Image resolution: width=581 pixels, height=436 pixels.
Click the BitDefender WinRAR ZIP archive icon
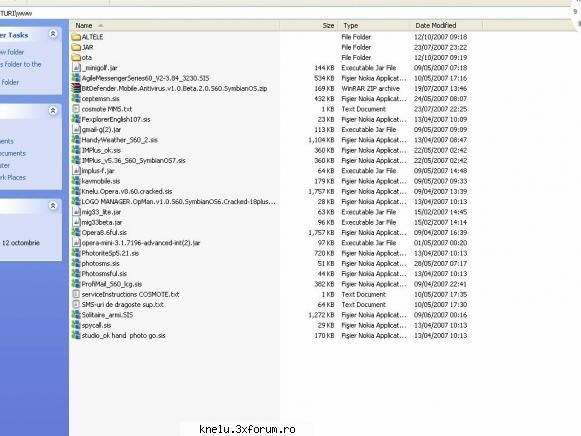point(76,89)
